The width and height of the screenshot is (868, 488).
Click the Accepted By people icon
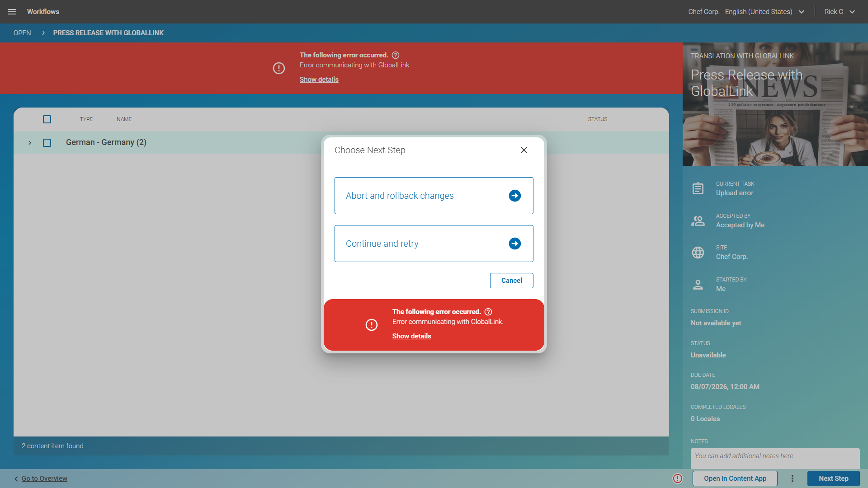point(698,221)
